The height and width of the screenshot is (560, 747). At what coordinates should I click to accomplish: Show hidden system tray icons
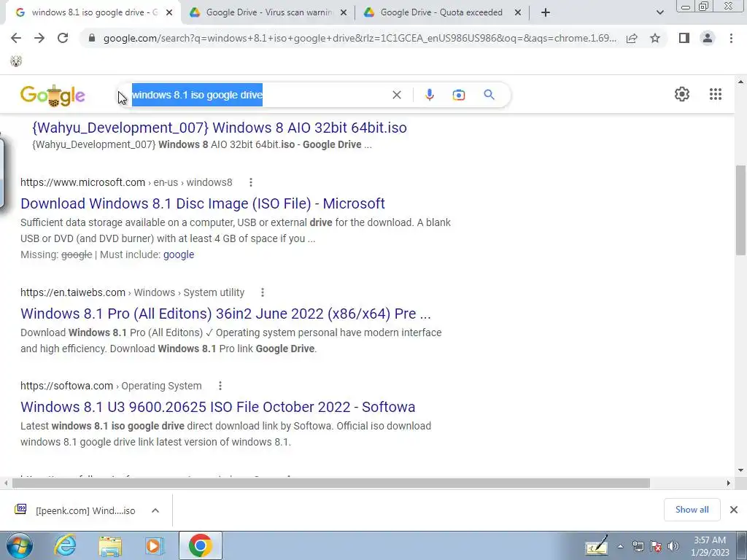[620, 547]
